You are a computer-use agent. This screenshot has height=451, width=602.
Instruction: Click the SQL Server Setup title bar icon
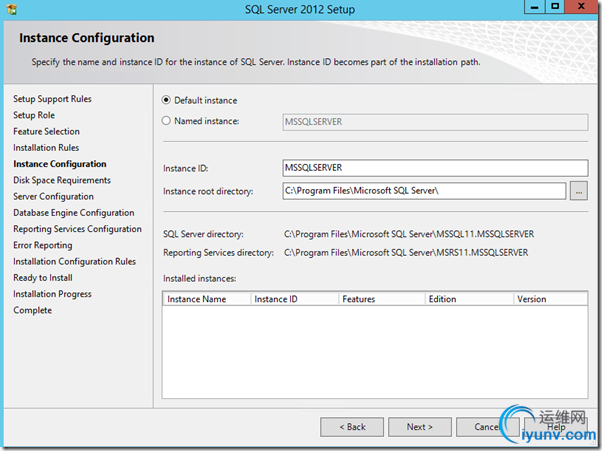12,10
